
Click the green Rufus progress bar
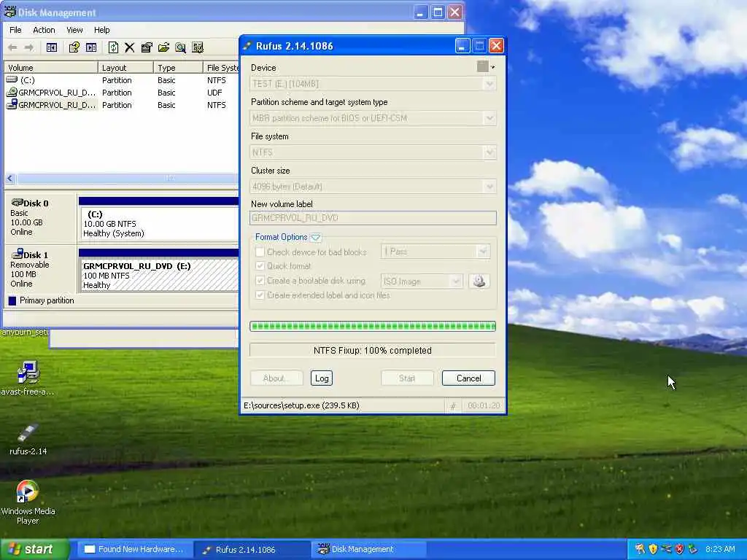(x=373, y=326)
